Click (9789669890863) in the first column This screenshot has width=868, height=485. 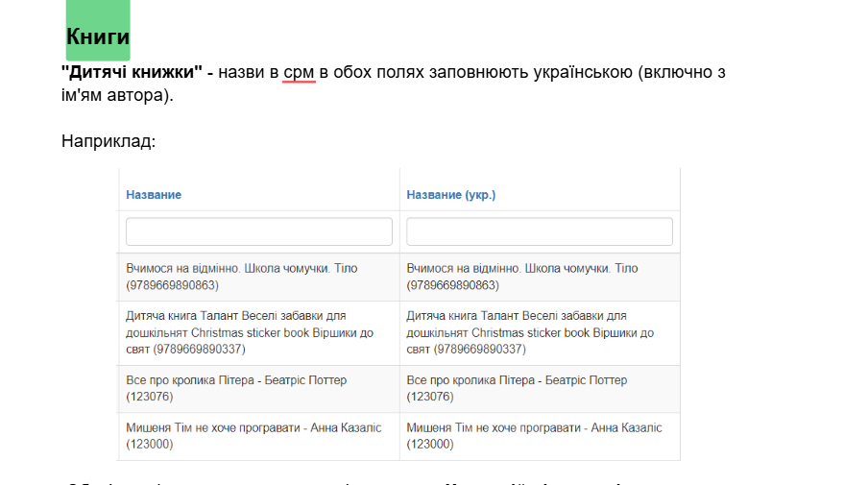coord(172,285)
